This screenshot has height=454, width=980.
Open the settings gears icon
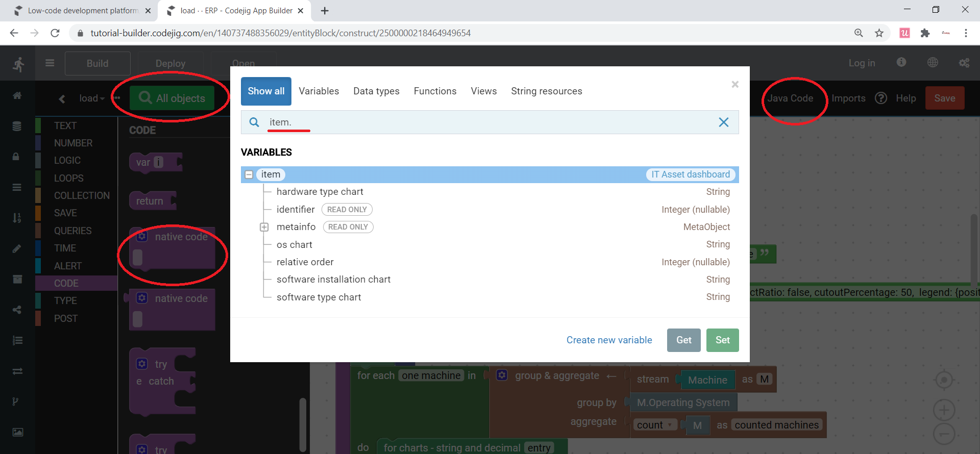[x=964, y=63]
